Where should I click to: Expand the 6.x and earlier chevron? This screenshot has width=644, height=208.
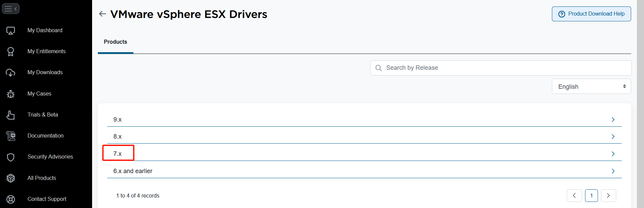(x=613, y=171)
